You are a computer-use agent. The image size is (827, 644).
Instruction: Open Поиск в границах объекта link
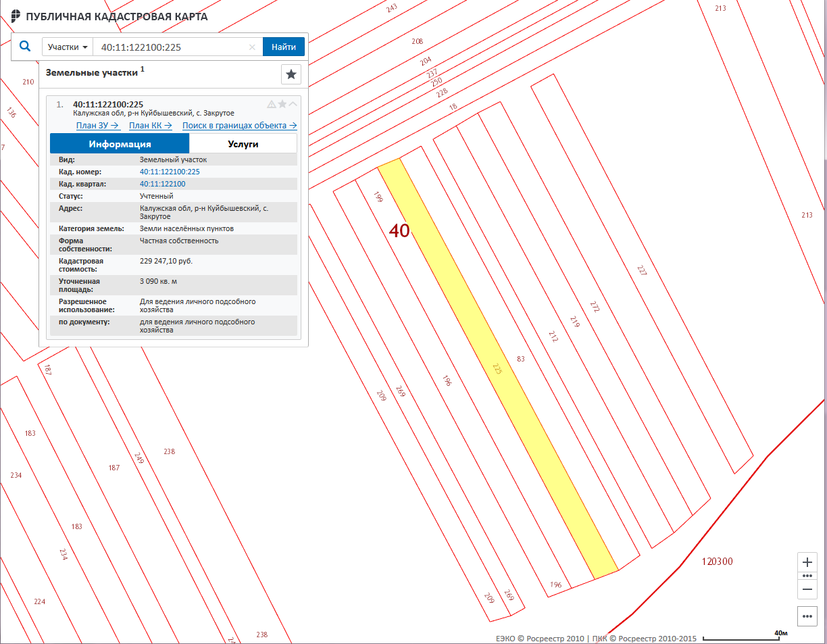[x=240, y=126]
